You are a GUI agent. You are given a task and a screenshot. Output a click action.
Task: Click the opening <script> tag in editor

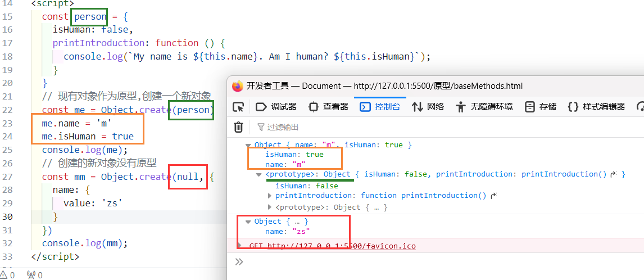[x=53, y=3]
